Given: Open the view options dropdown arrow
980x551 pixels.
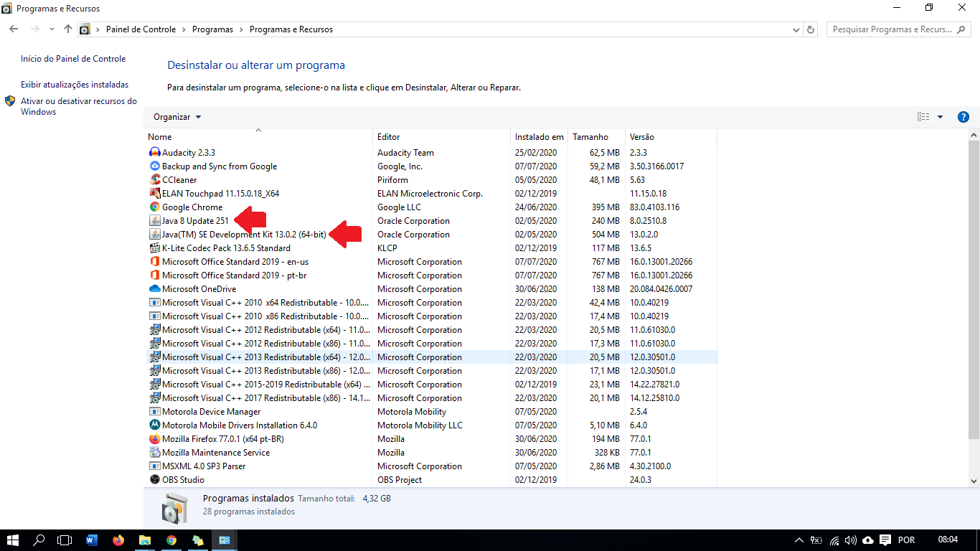Looking at the screenshot, I should [x=940, y=117].
